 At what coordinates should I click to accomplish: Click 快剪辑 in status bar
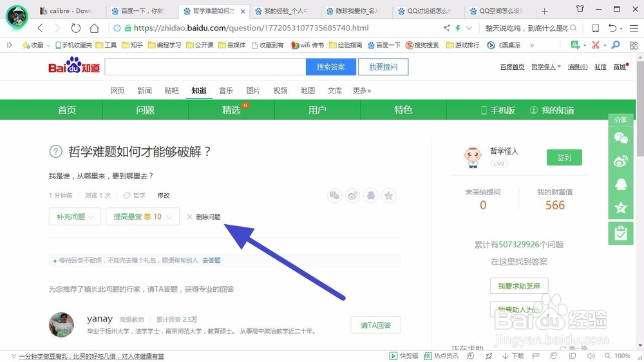click(x=404, y=356)
